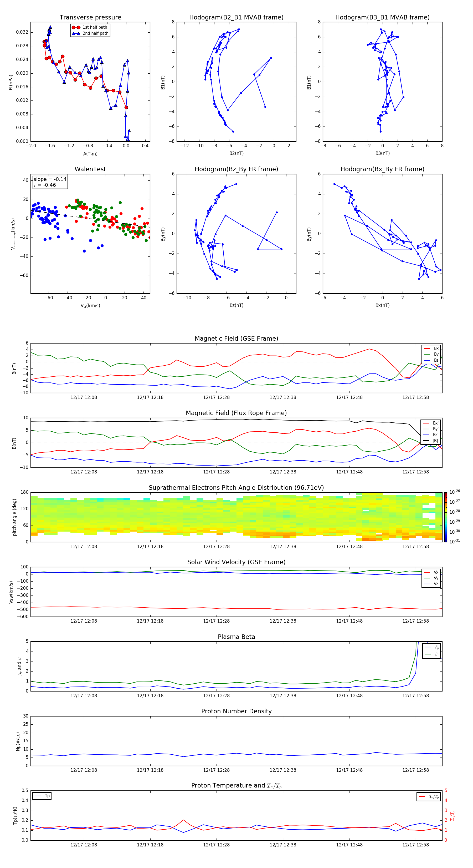Click "12/17 12:28" tick under GSE Magnetic Field

216,398
